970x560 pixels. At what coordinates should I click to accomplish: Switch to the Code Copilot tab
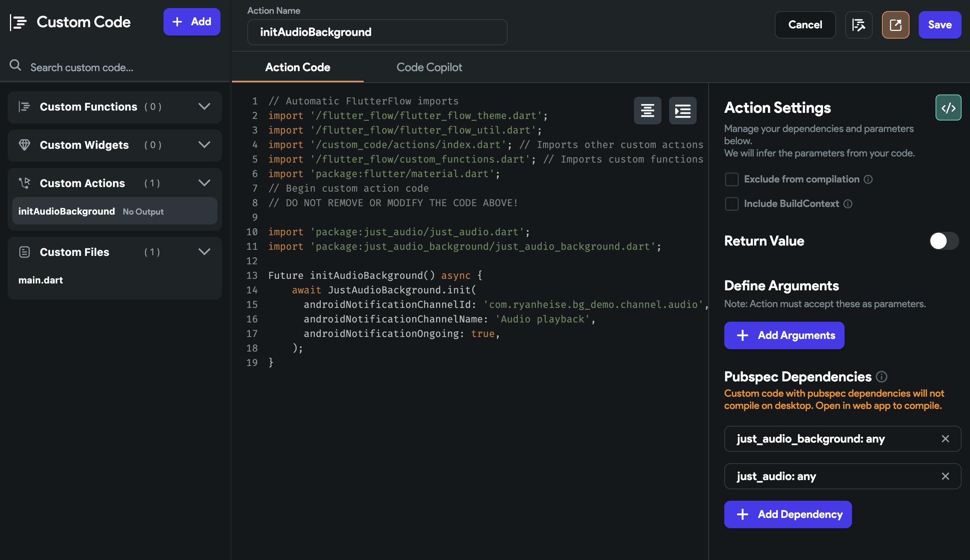click(429, 67)
